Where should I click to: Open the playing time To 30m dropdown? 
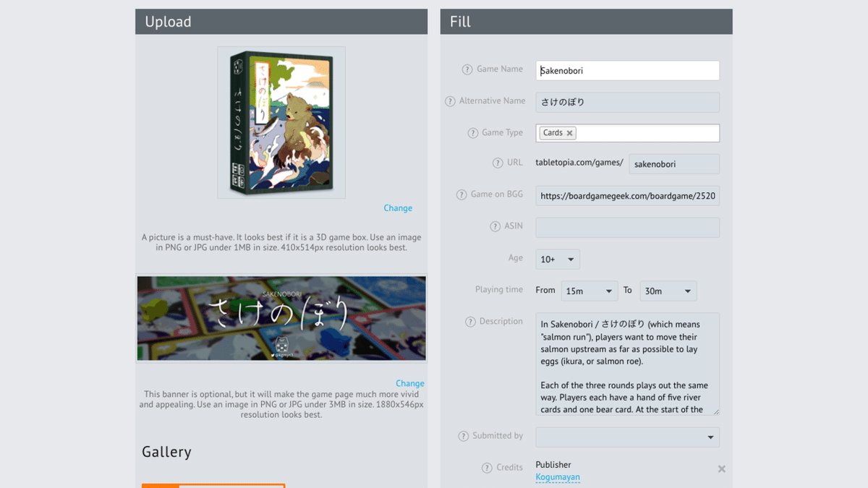(668, 291)
